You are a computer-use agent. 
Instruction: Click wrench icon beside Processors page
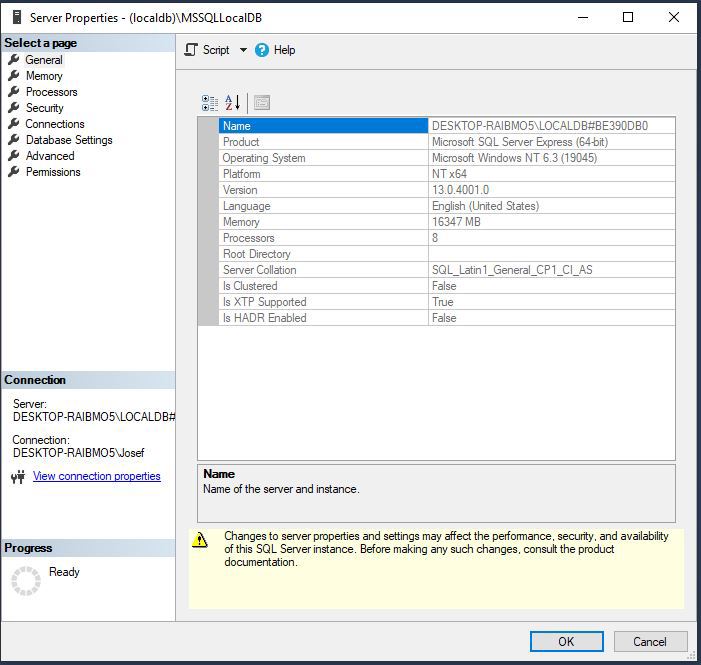tap(14, 92)
